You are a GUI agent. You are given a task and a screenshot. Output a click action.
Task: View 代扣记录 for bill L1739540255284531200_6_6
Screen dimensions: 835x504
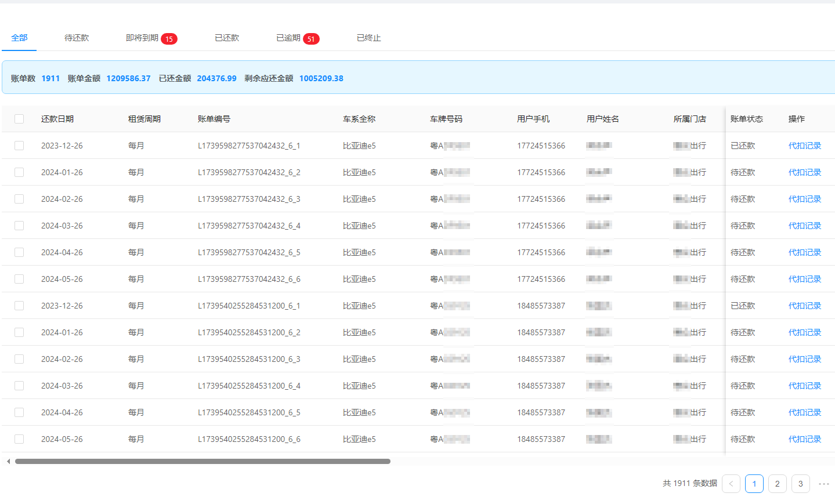(x=804, y=439)
